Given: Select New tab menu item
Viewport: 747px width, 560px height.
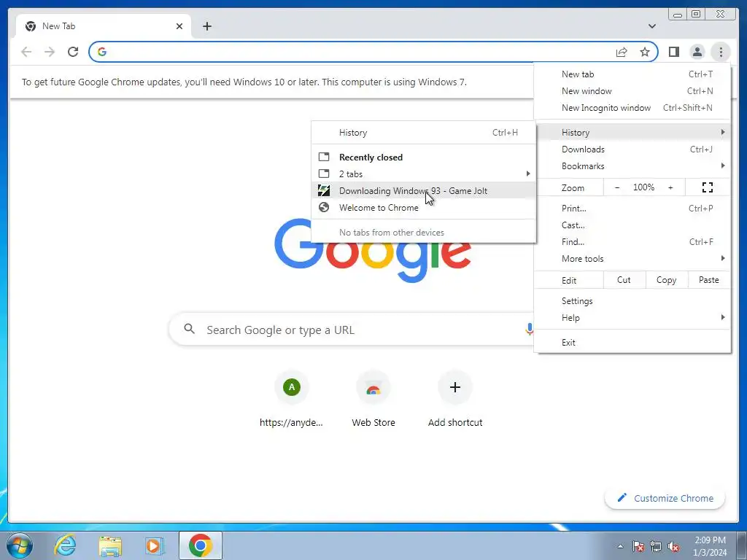Looking at the screenshot, I should [632, 74].
